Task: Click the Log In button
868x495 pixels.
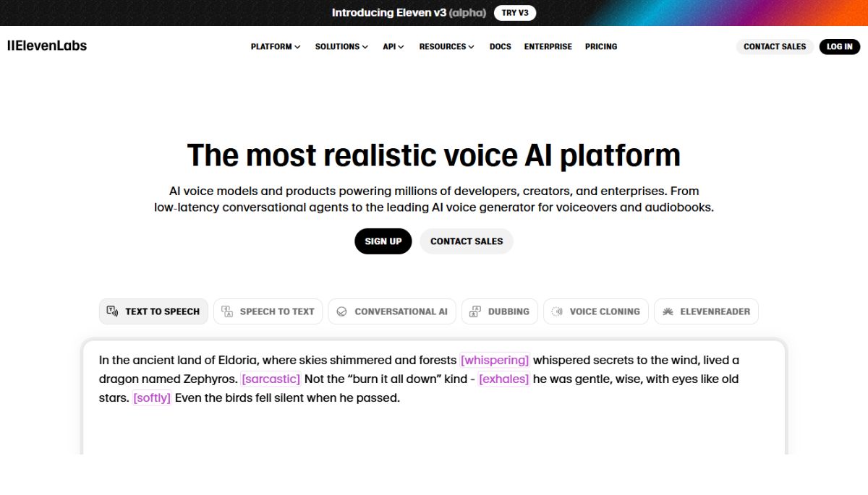Action: [x=839, y=46]
